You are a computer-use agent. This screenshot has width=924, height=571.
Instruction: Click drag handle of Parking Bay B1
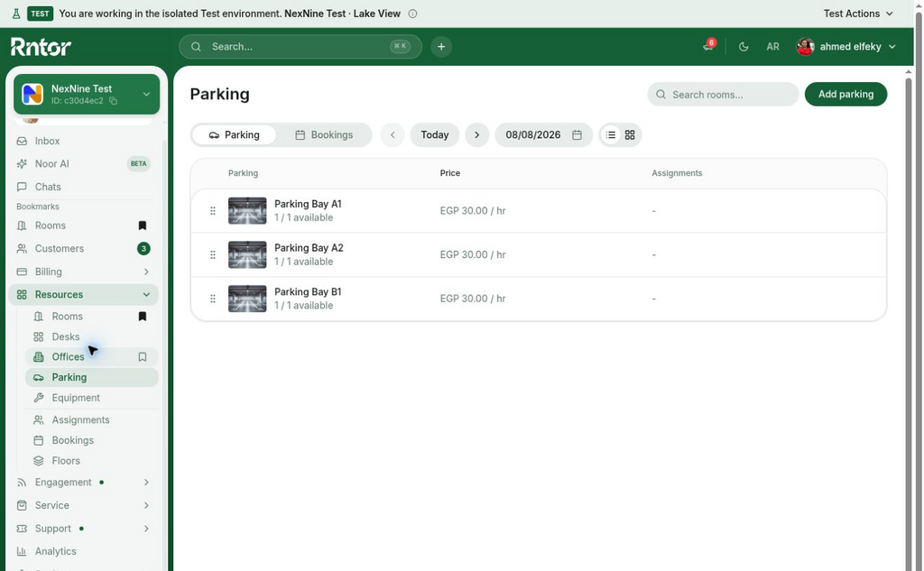(213, 299)
